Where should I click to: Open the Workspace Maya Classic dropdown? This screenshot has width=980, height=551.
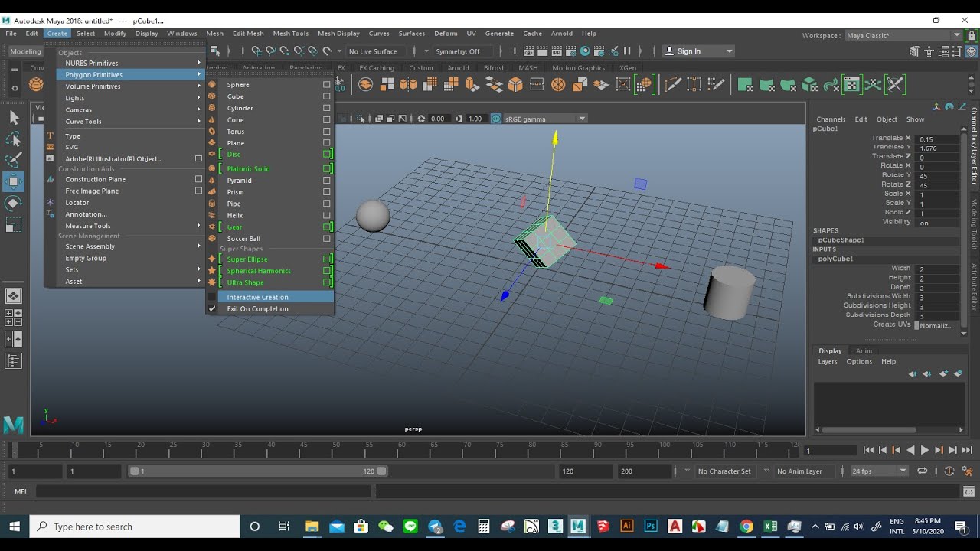[x=903, y=35]
